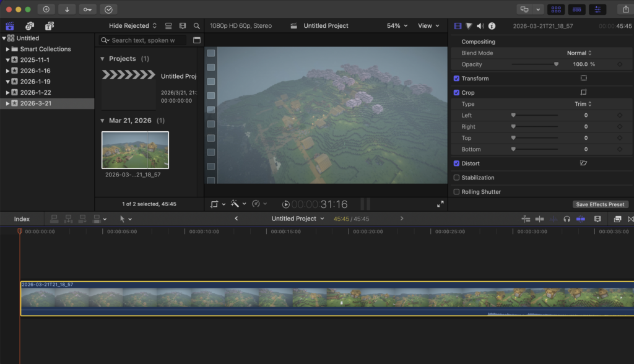Enter full screen viewer playback

tap(440, 204)
